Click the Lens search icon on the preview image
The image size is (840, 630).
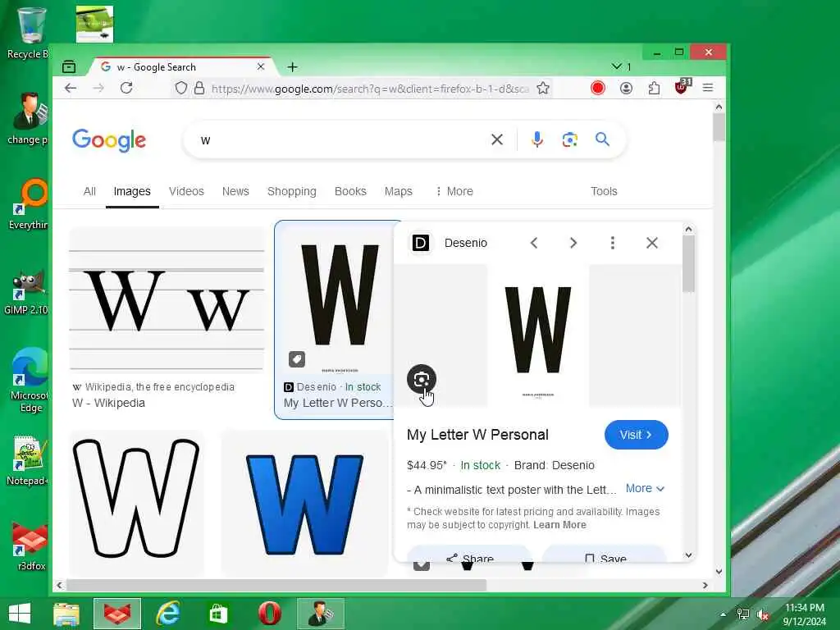[x=422, y=379]
